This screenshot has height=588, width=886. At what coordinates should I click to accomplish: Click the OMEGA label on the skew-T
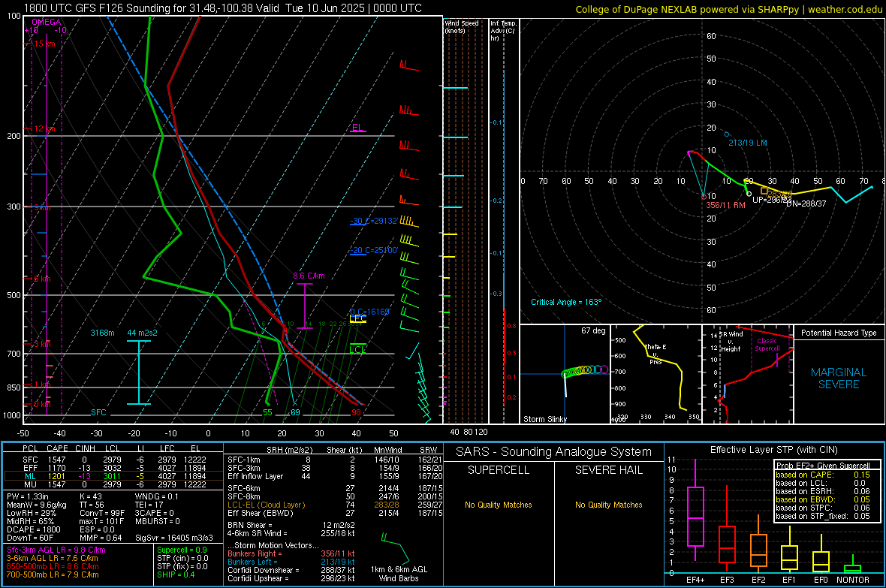tap(47, 22)
